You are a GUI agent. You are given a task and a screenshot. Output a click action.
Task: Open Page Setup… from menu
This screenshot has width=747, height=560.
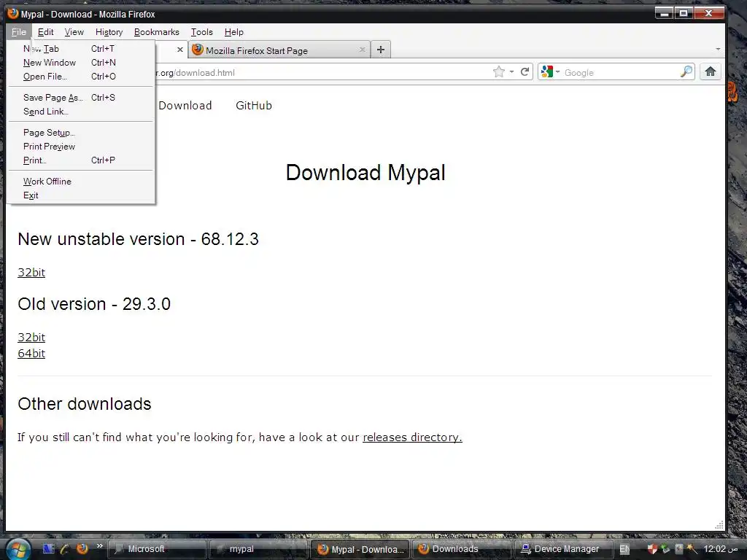pos(82,133)
